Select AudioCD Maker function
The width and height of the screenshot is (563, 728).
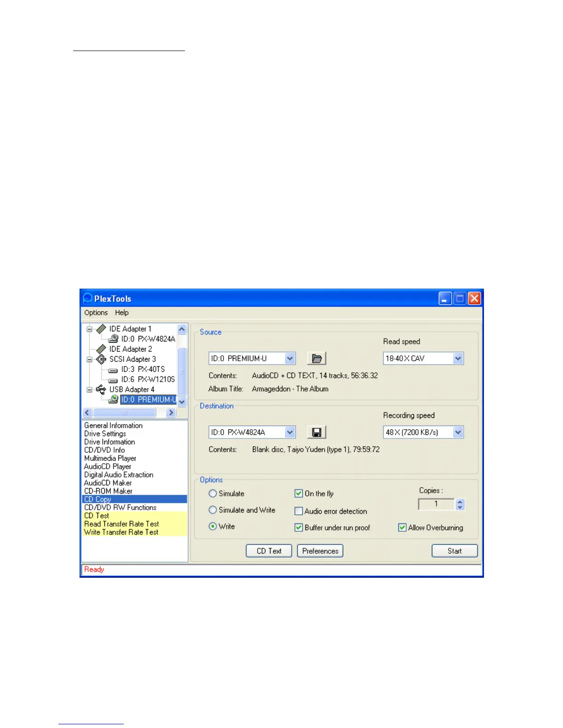(x=108, y=483)
